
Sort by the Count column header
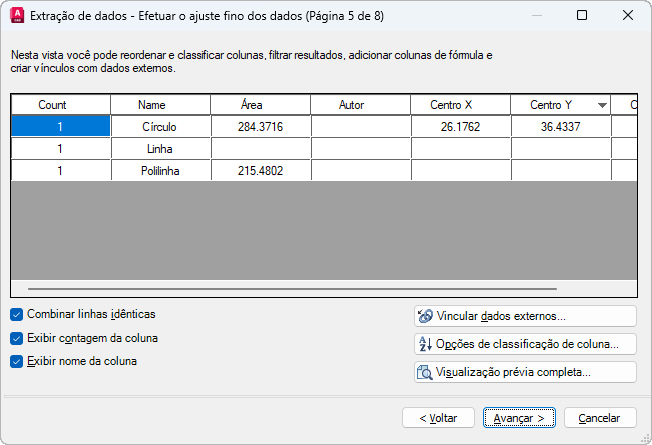[60, 105]
